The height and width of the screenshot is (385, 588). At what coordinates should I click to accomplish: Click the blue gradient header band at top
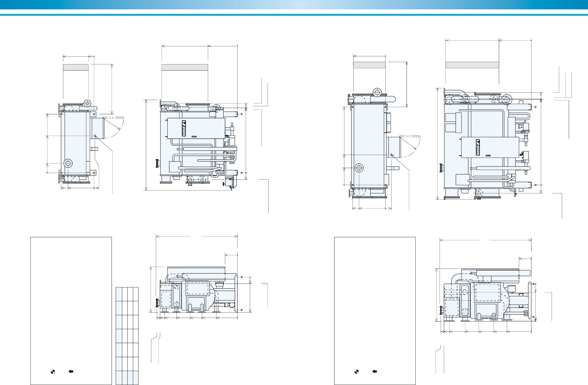(x=294, y=4)
